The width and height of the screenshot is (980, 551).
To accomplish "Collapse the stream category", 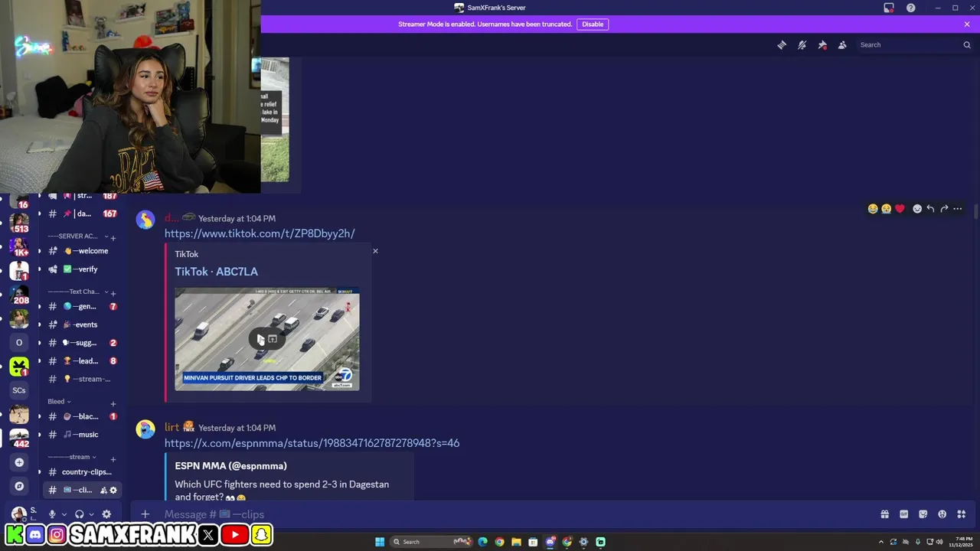I will pyautogui.click(x=73, y=457).
